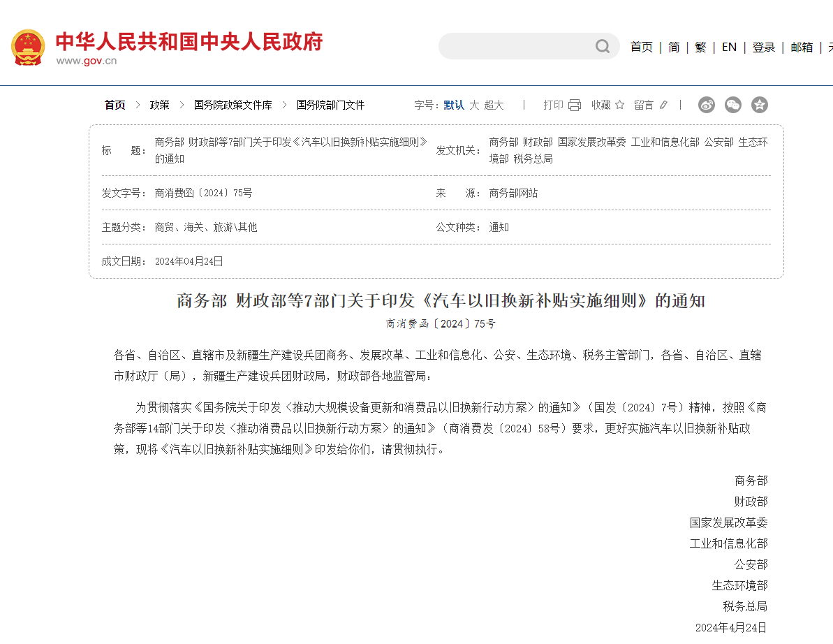The image size is (833, 644).
Task: Click the pencil icon next to 留言
Action: [662, 105]
